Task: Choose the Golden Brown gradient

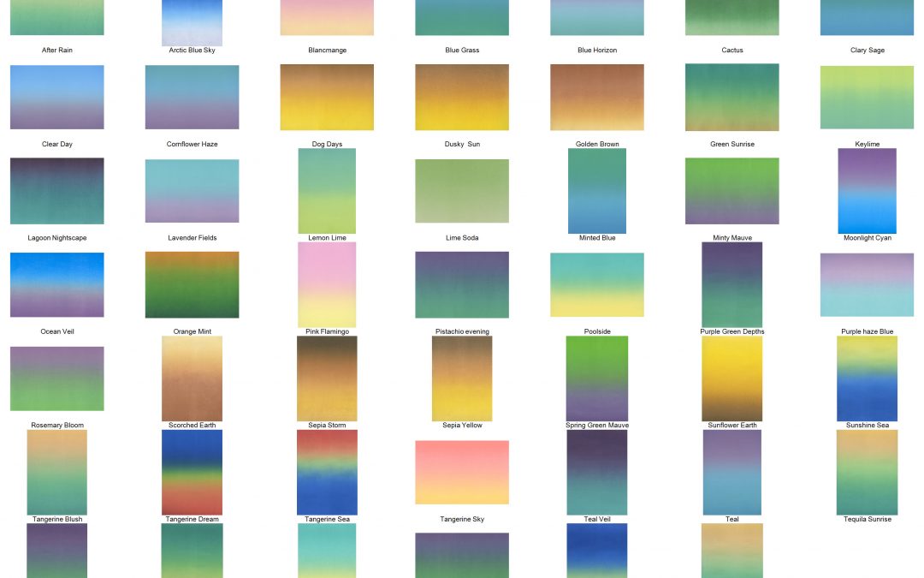Action: coord(597,97)
